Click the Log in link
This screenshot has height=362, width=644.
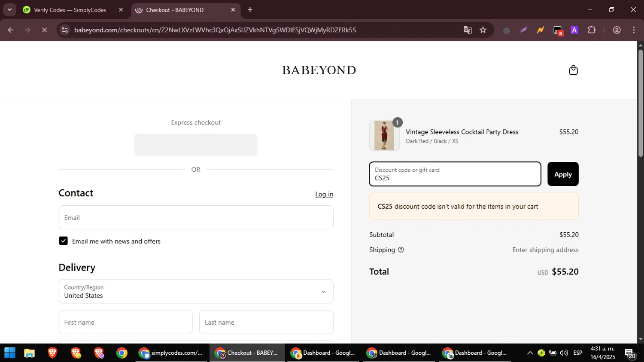pos(324,194)
